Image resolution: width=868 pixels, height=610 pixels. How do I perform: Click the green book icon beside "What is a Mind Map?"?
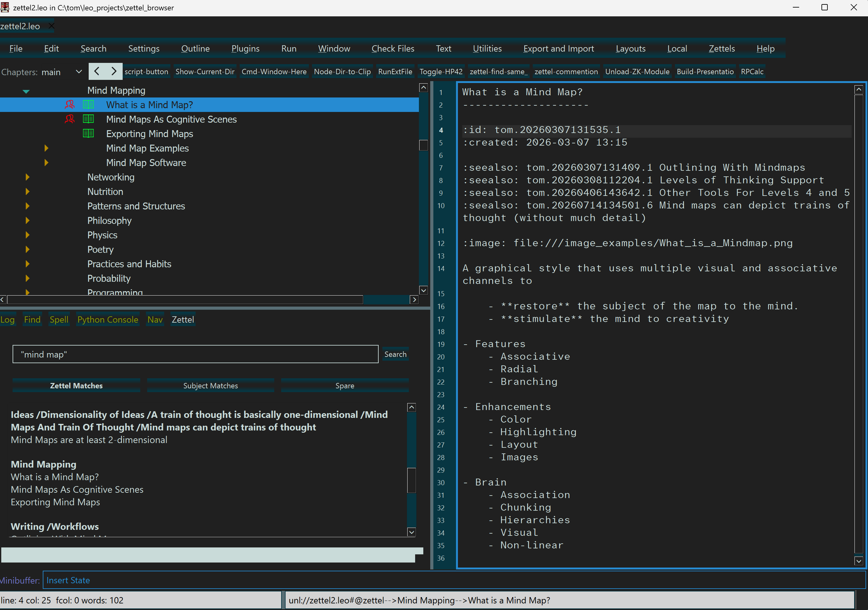pyautogui.click(x=88, y=105)
